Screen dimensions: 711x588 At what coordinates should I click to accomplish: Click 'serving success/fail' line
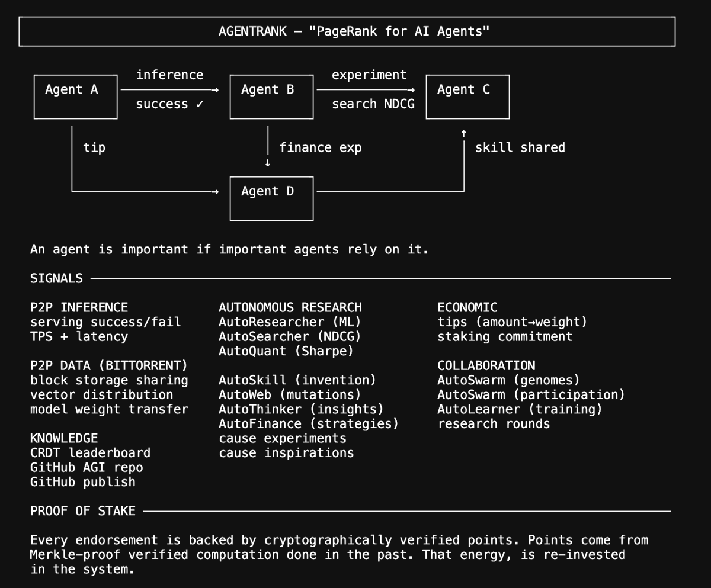105,322
